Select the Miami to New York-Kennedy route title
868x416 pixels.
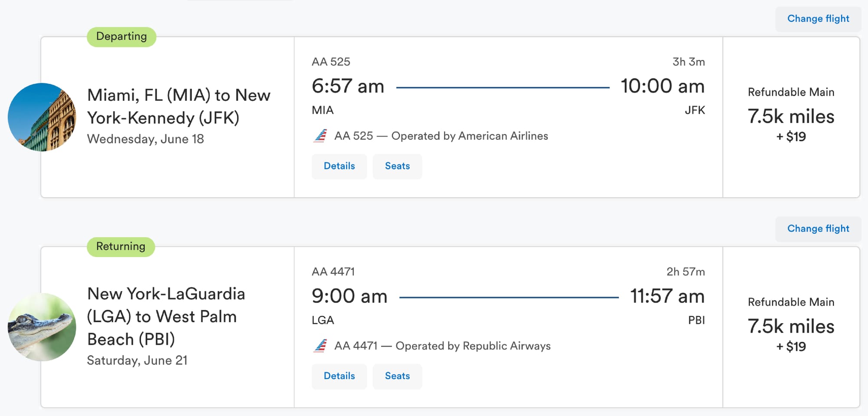[x=178, y=106]
